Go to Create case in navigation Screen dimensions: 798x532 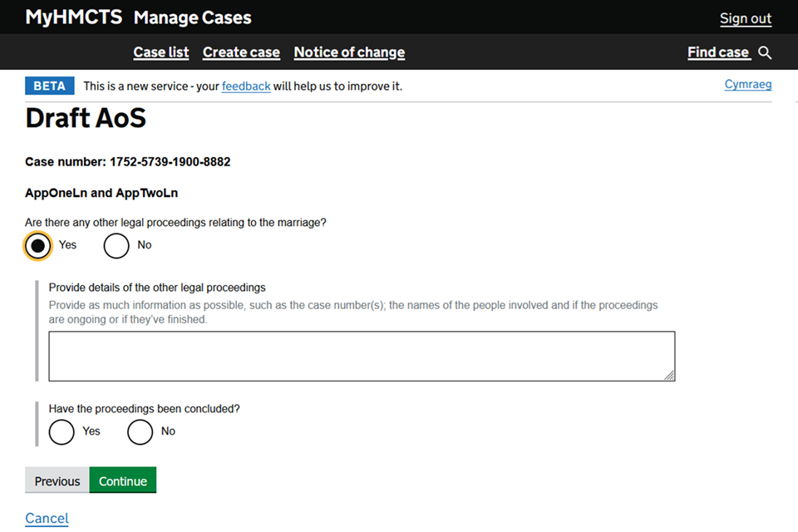[241, 52]
